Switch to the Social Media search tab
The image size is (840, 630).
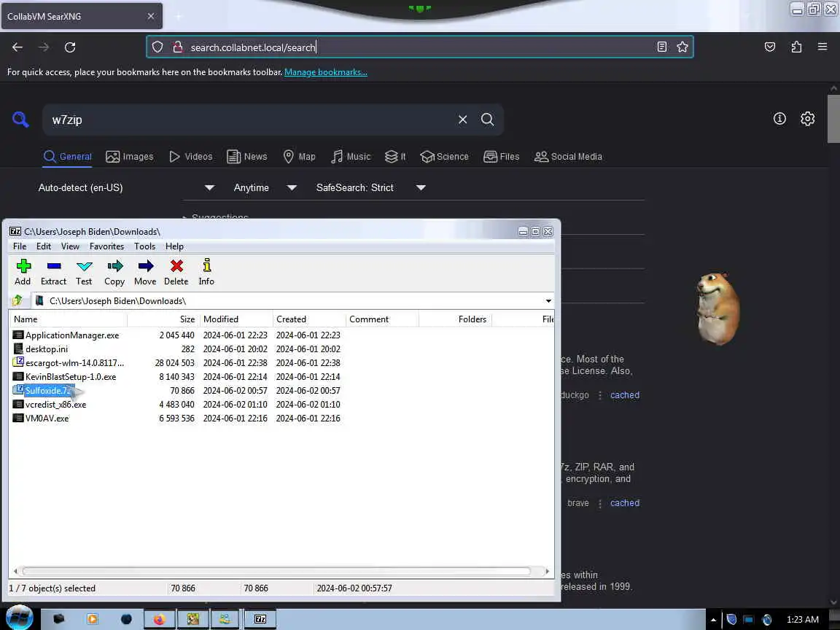(x=569, y=157)
